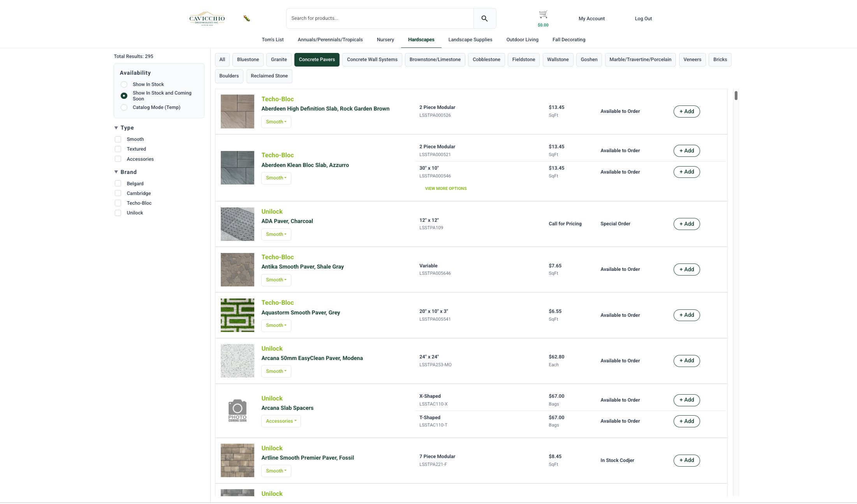Open Smooth dropdown for Aberdeen Klean Bloc Slab
Image resolution: width=857 pixels, height=504 pixels.
click(276, 178)
